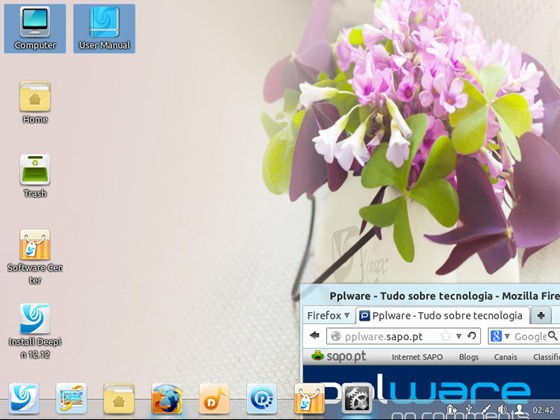Open a new tab with plus button
Viewport: 560px width, 420px height.
point(541,316)
